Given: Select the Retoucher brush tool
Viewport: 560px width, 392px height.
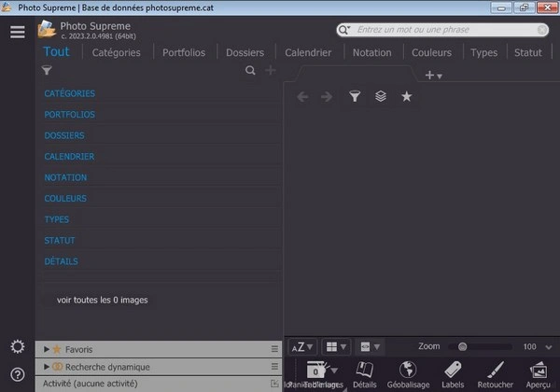Looking at the screenshot, I should click(495, 371).
